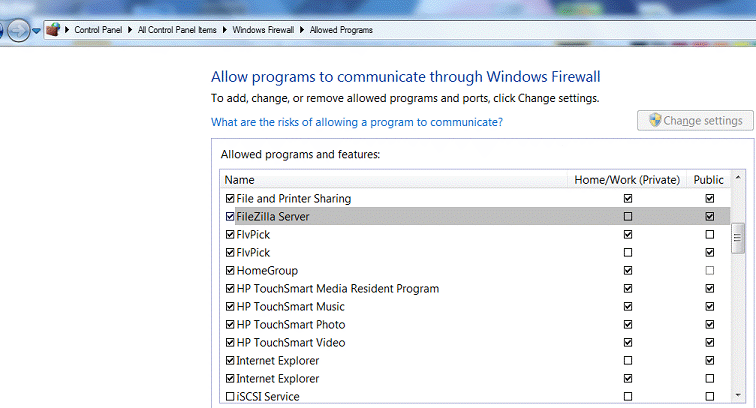Select the HomeGroup row text
Screen dimensions: 756x408
click(x=267, y=271)
